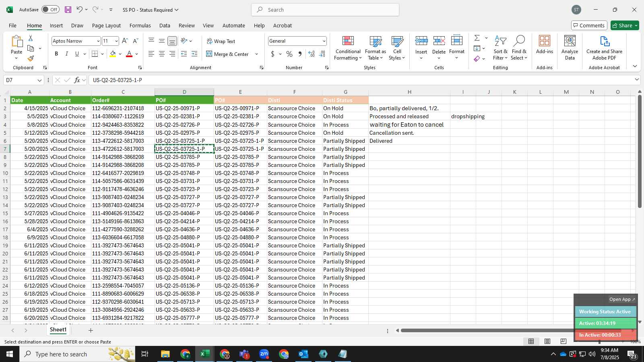Switch to Page Layout view in status bar

(x=547, y=341)
